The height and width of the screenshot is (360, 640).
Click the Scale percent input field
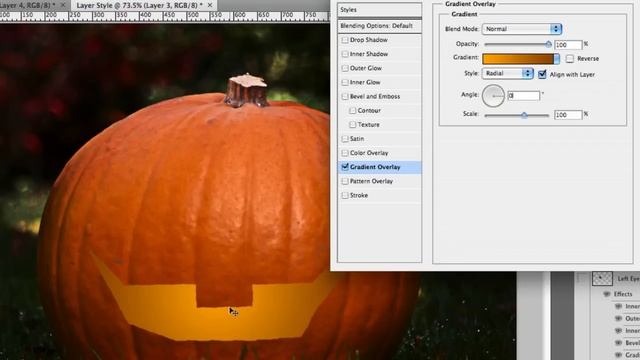click(568, 115)
